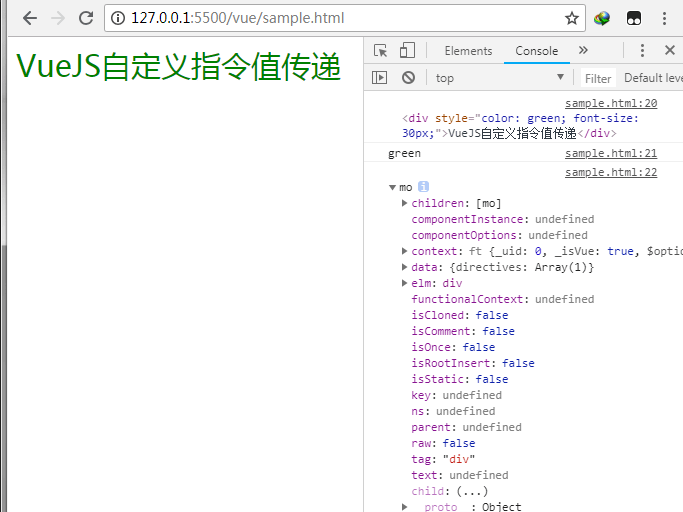
Task: Expand the children property
Action: coord(404,203)
